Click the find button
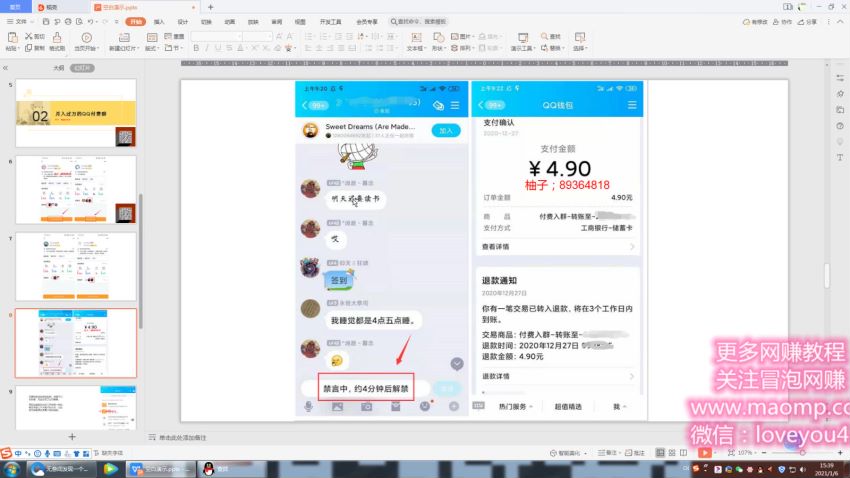 [x=551, y=36]
